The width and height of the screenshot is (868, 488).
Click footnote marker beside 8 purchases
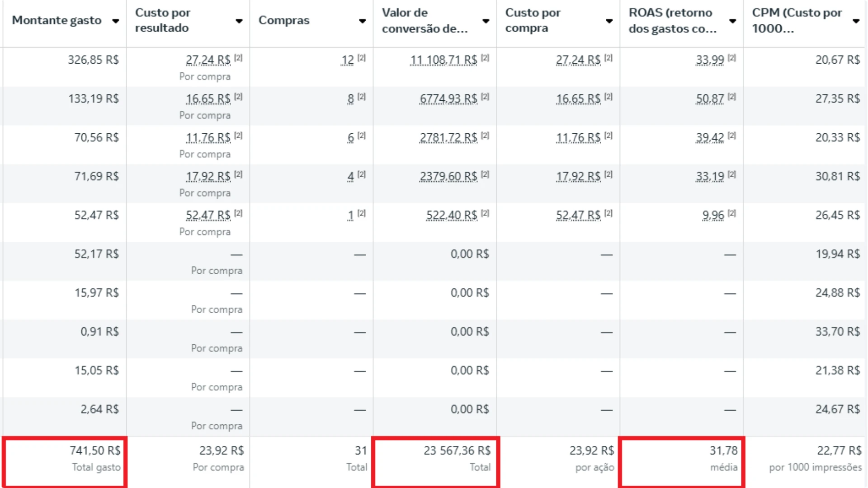click(362, 97)
